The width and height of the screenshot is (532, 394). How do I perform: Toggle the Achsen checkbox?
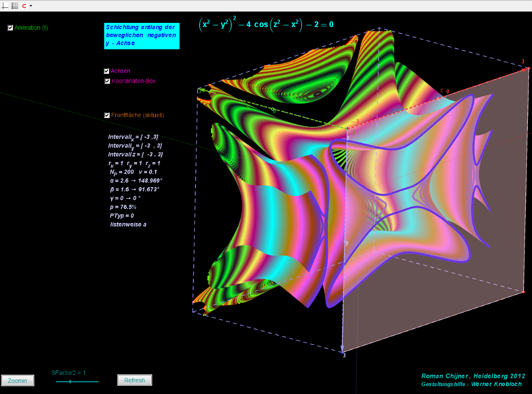click(107, 71)
